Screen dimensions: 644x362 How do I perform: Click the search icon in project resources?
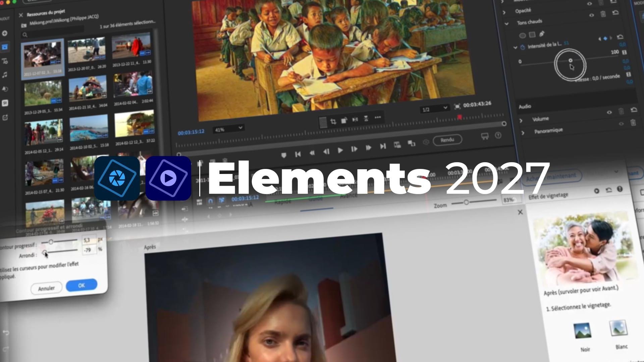(24, 35)
